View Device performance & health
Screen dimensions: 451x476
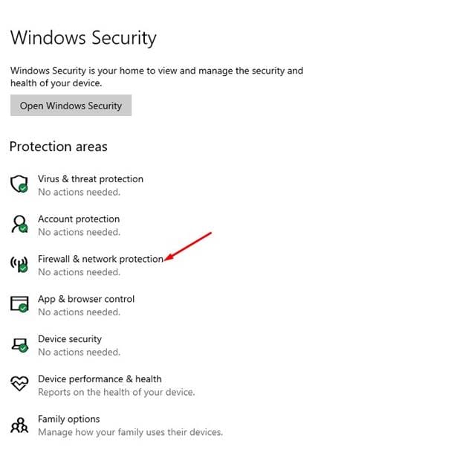tap(100, 379)
